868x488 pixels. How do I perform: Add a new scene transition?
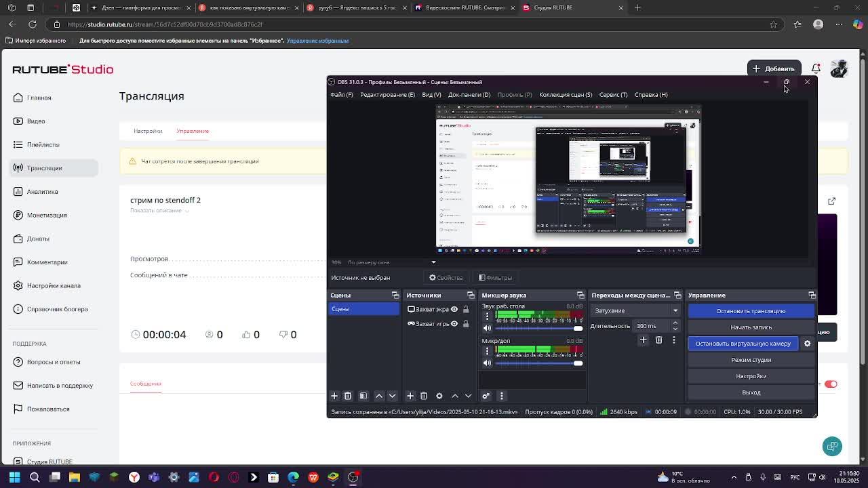[x=644, y=340]
